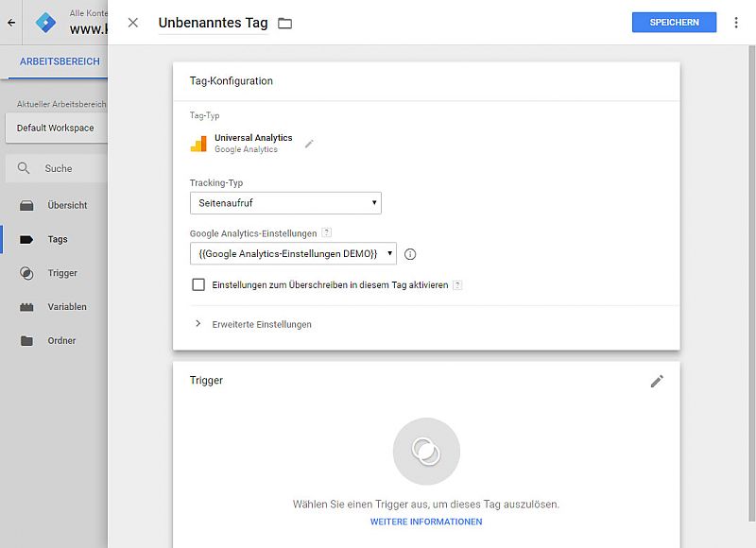Switch to the Arbeitsbereich tab
The width and height of the screenshot is (756, 548).
pyautogui.click(x=60, y=61)
